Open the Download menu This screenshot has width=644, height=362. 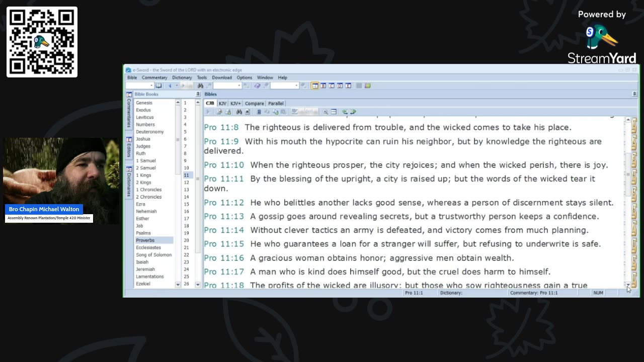222,77
